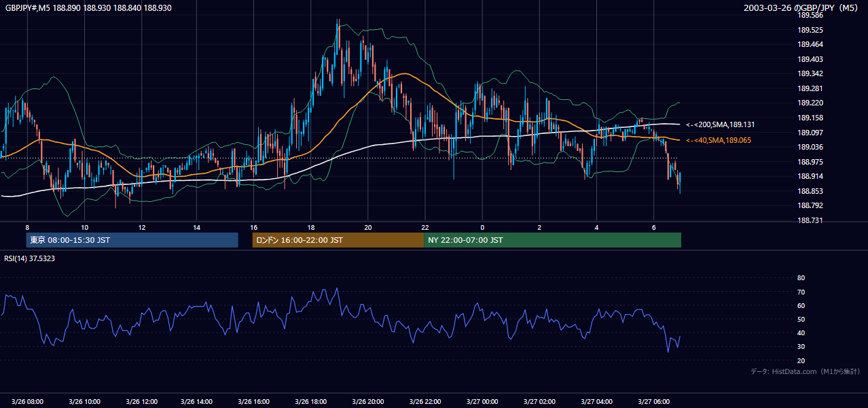Click hour label 16 on the chart time axis
Image resolution: width=868 pixels, height=408 pixels.
(x=254, y=227)
